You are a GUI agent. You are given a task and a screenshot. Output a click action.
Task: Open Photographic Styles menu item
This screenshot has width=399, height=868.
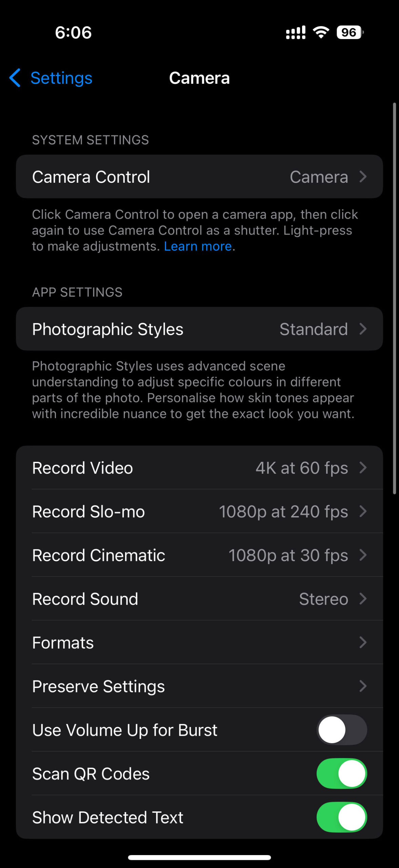pyautogui.click(x=199, y=329)
